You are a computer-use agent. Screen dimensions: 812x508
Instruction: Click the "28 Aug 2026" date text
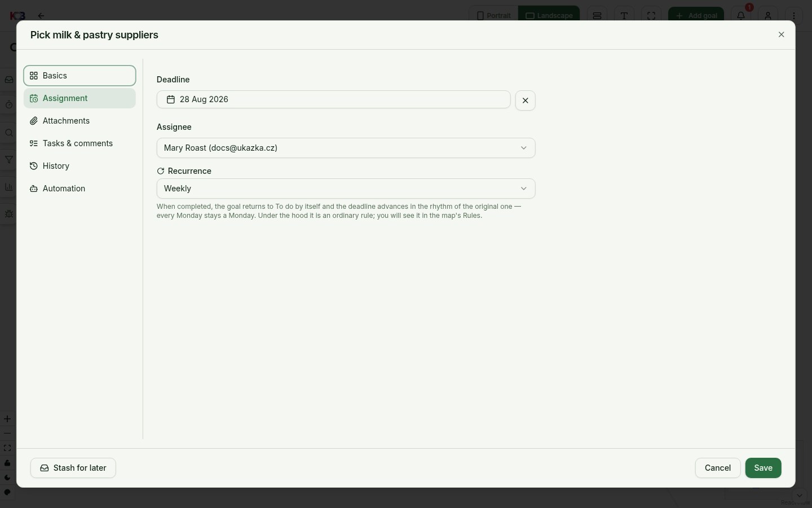click(x=204, y=99)
